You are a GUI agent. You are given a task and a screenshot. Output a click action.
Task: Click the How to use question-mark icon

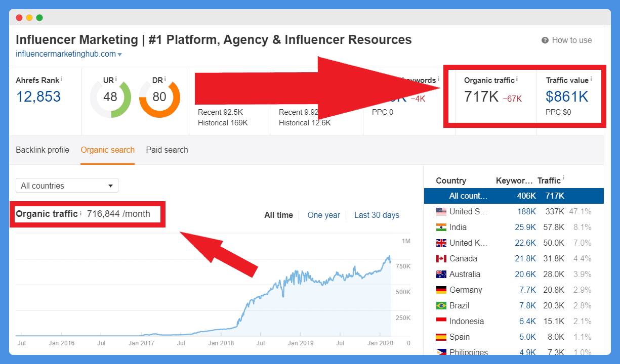pyautogui.click(x=545, y=40)
